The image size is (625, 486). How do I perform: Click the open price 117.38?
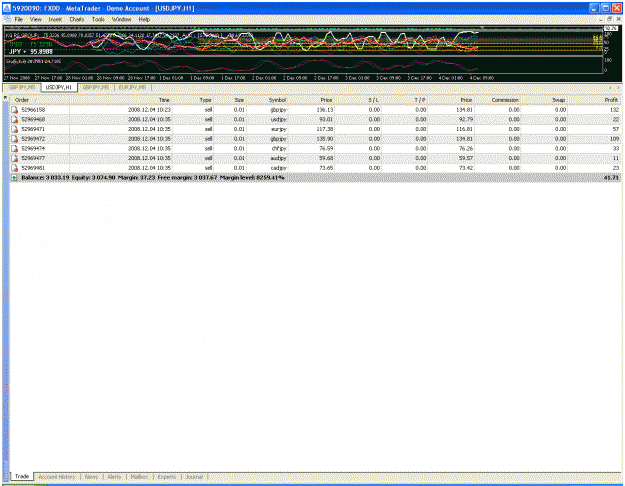tap(324, 129)
